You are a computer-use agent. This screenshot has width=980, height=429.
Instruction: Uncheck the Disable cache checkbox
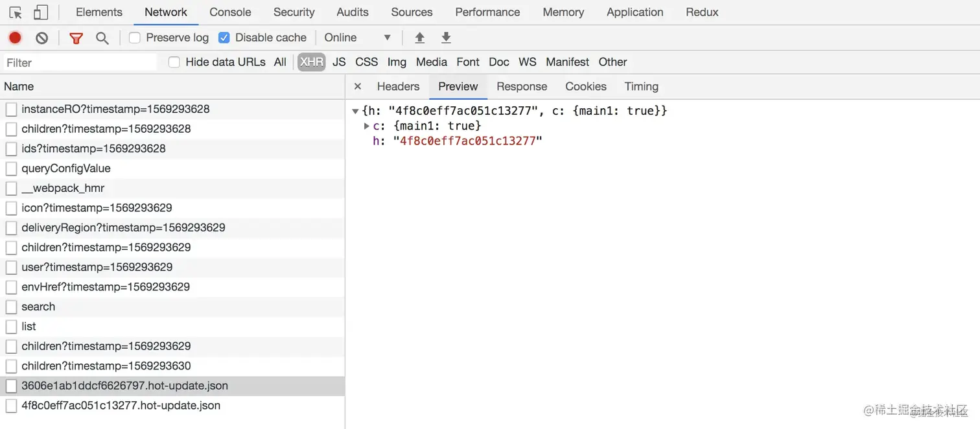pyautogui.click(x=224, y=38)
